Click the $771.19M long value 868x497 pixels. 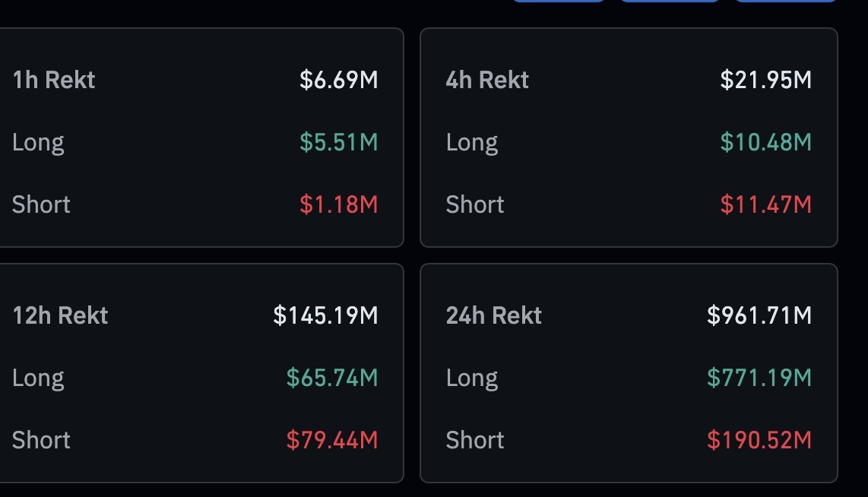[x=759, y=378]
